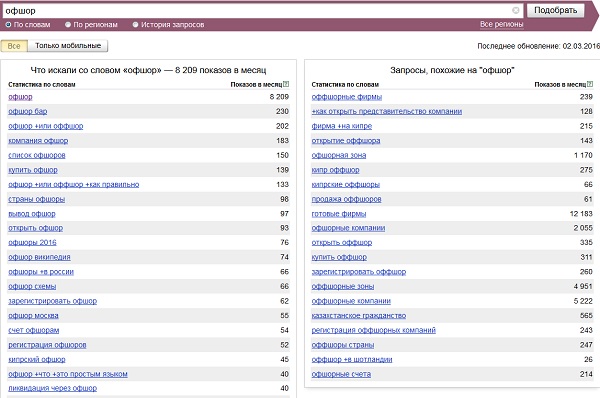Open the 'офшор википедия' link
The height and width of the screenshot is (398, 600).
pyautogui.click(x=39, y=257)
